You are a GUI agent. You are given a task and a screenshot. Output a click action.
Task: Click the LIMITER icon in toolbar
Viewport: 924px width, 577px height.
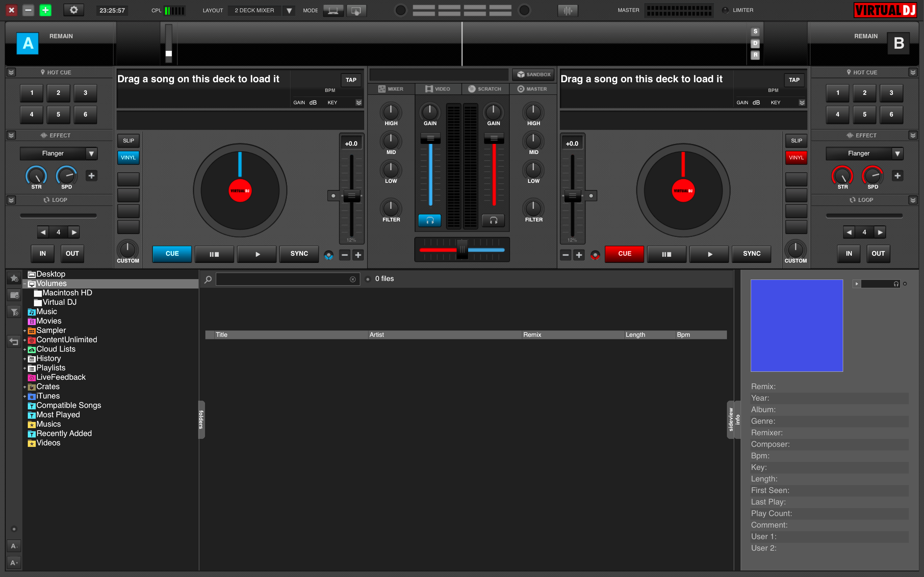[x=727, y=9]
